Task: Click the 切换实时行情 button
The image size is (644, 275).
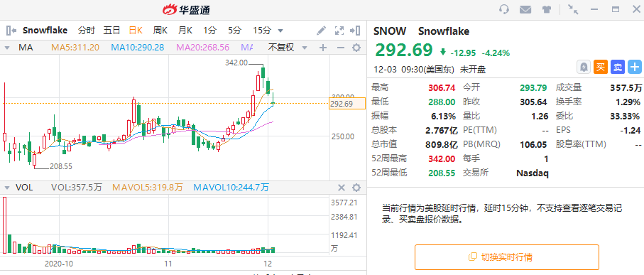Action: pos(506,257)
